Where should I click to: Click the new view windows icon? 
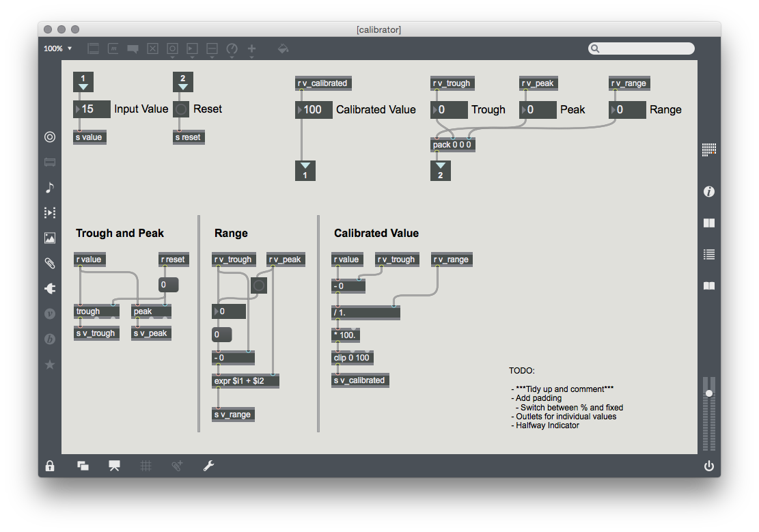coord(83,466)
